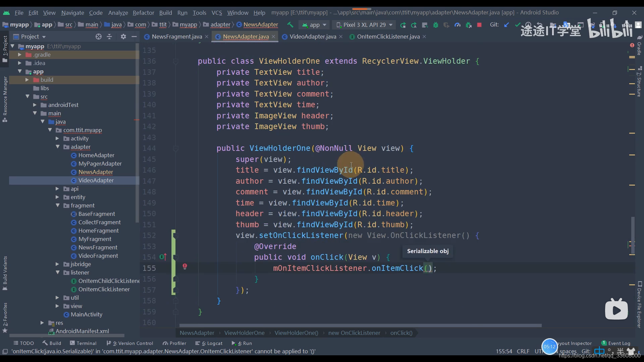Click the Apply Code Changes icon
644x362 pixels.
point(425,25)
